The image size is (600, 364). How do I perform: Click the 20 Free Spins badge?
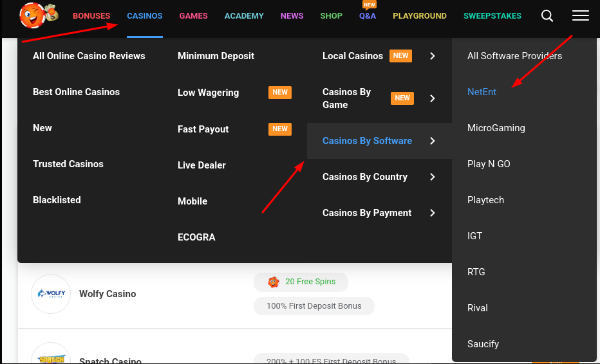pos(301,282)
